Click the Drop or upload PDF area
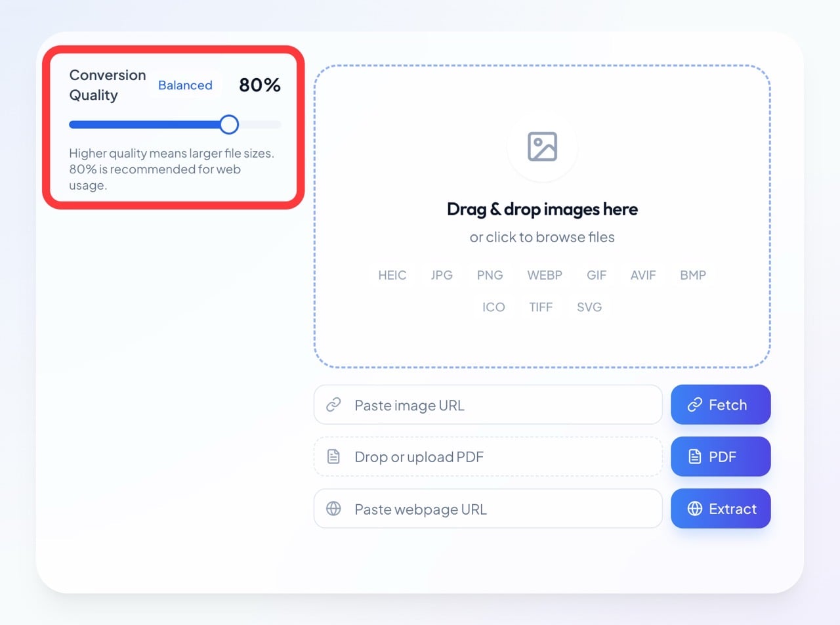The width and height of the screenshot is (840, 625). pos(488,456)
